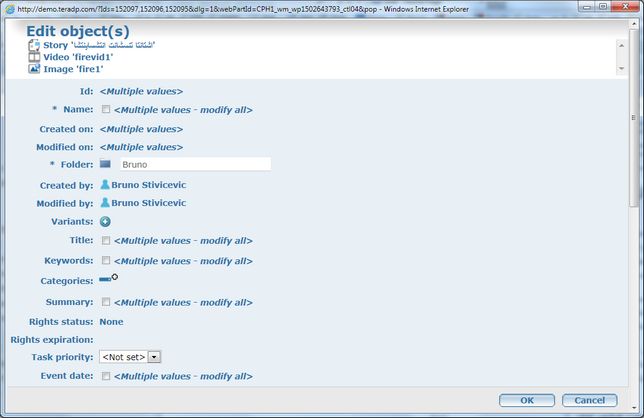Open the Created by Bruno Stivicevic link
Viewport: 644px width, 418px height.
pyautogui.click(x=149, y=185)
